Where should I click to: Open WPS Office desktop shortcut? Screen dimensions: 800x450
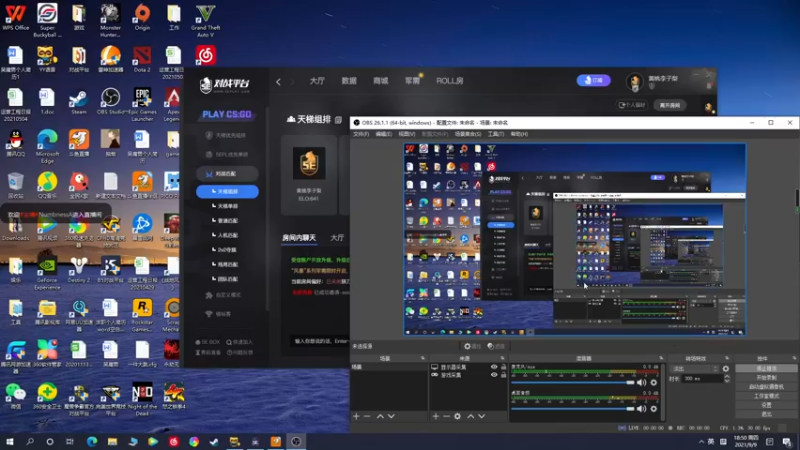(x=15, y=17)
